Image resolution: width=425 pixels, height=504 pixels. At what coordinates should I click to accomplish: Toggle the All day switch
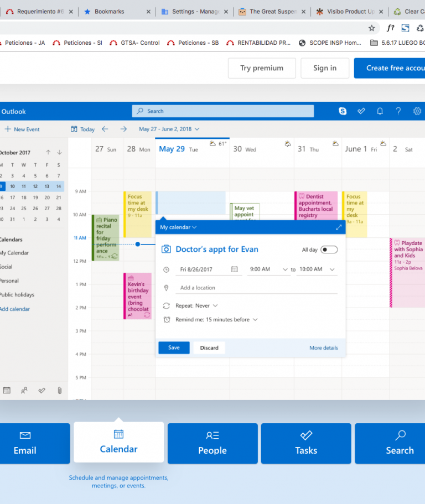[329, 250]
